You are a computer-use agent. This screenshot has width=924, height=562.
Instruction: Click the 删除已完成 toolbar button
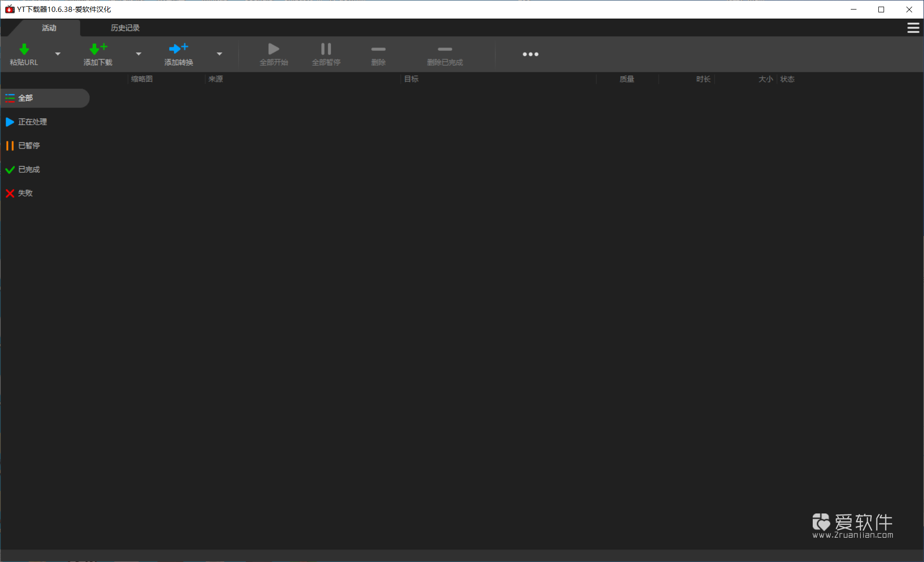point(445,54)
